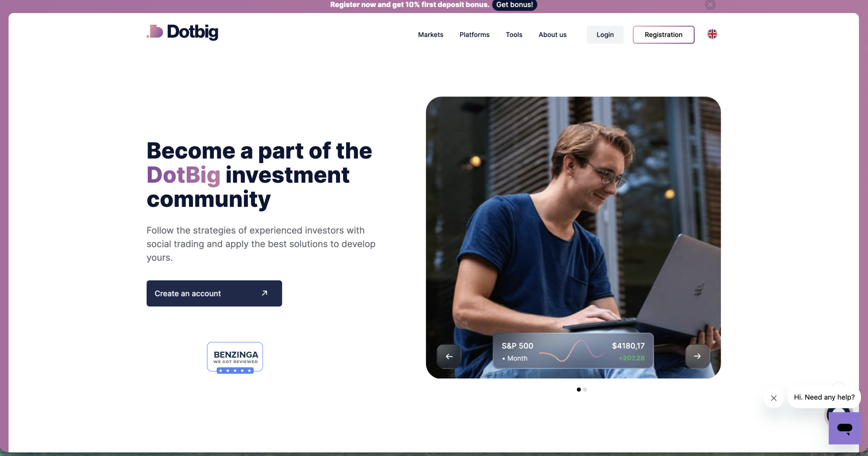Viewport: 868px width, 456px height.
Task: Expand the Tools menu
Action: tap(514, 35)
